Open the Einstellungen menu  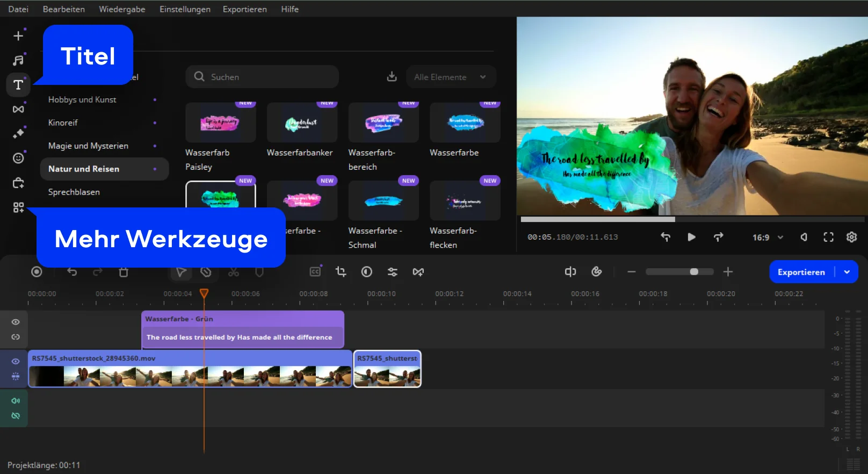tap(185, 9)
